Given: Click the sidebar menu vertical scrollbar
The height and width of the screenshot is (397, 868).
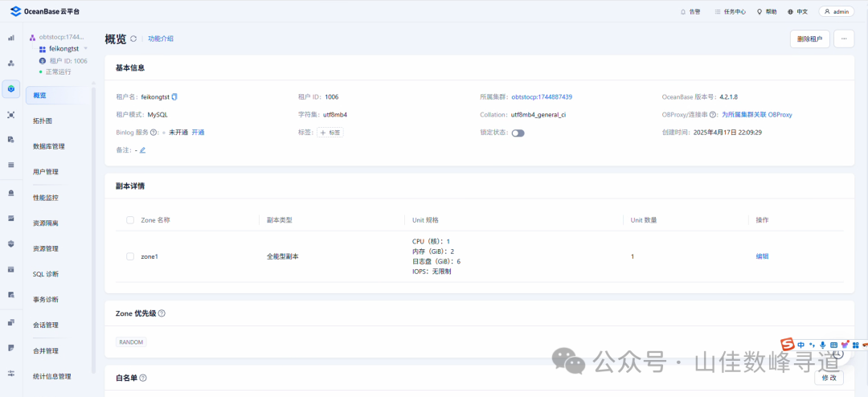Looking at the screenshot, I should [x=93, y=230].
